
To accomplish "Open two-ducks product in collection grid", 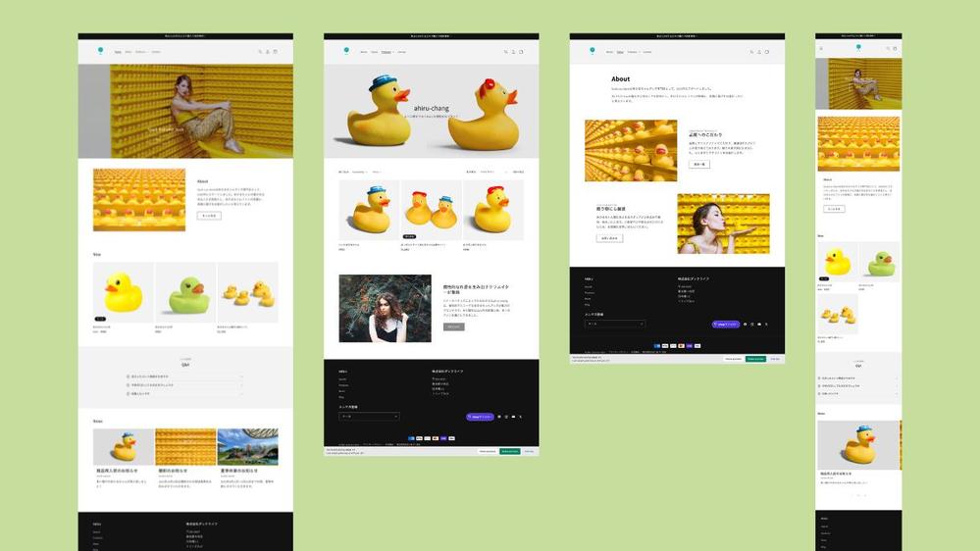I will (x=432, y=210).
